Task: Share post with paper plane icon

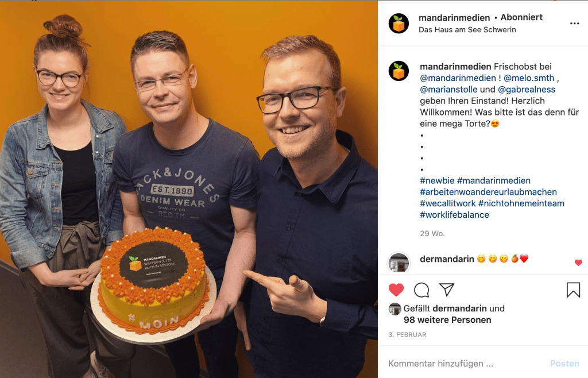Action: click(x=447, y=290)
